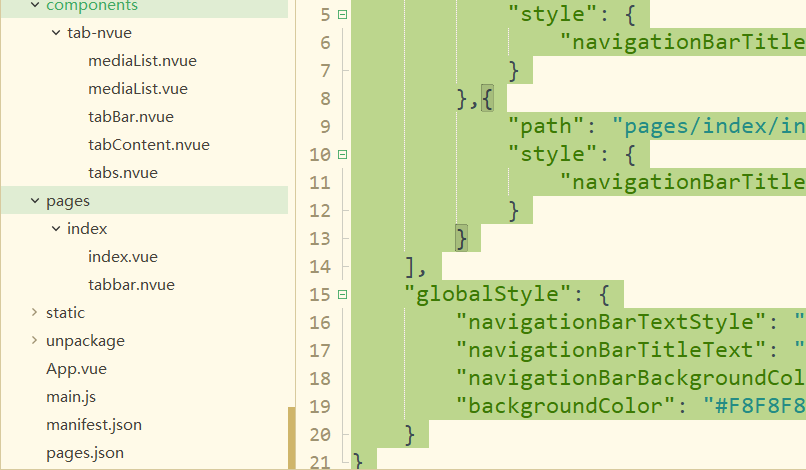The width and height of the screenshot is (806, 470).
Task: Click closing brace on line 20
Action: 410,435
